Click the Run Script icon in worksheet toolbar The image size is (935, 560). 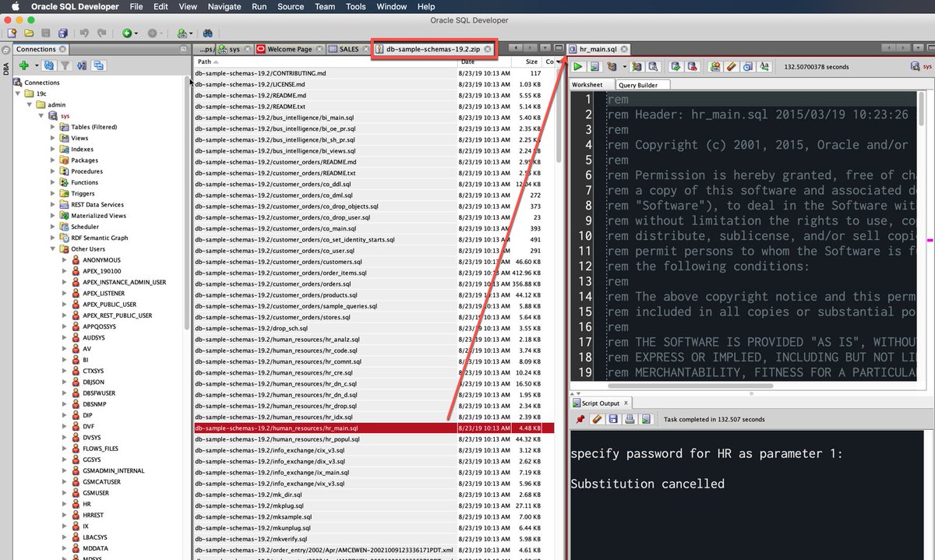595,67
